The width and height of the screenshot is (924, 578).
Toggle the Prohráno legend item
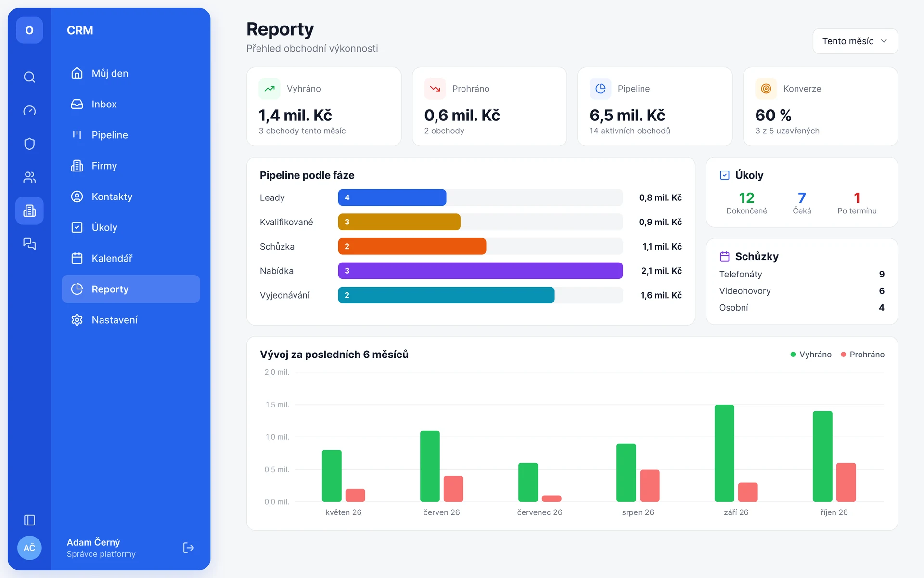tap(862, 355)
